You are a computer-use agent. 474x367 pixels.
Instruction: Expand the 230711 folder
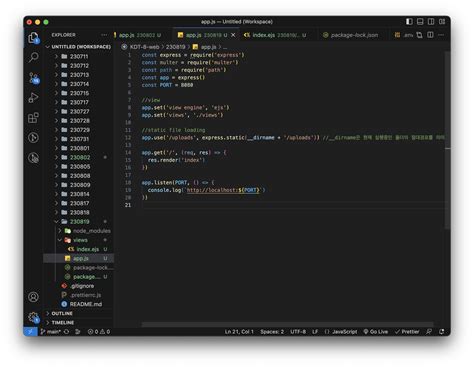pyautogui.click(x=79, y=56)
